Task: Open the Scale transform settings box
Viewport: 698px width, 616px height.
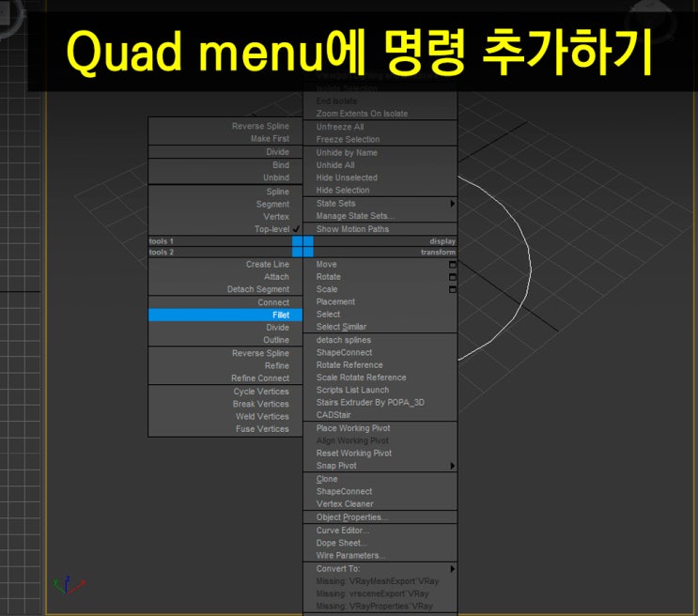Action: pyautogui.click(x=452, y=289)
